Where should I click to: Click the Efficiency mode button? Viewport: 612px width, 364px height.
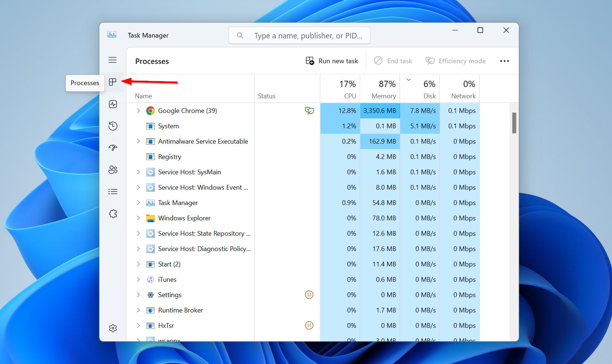tap(456, 61)
